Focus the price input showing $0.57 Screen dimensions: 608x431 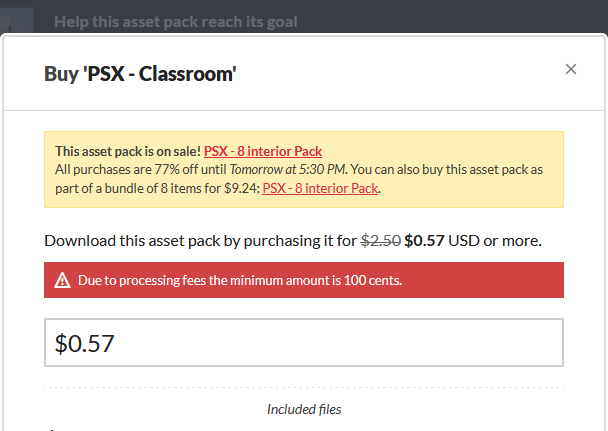point(303,343)
